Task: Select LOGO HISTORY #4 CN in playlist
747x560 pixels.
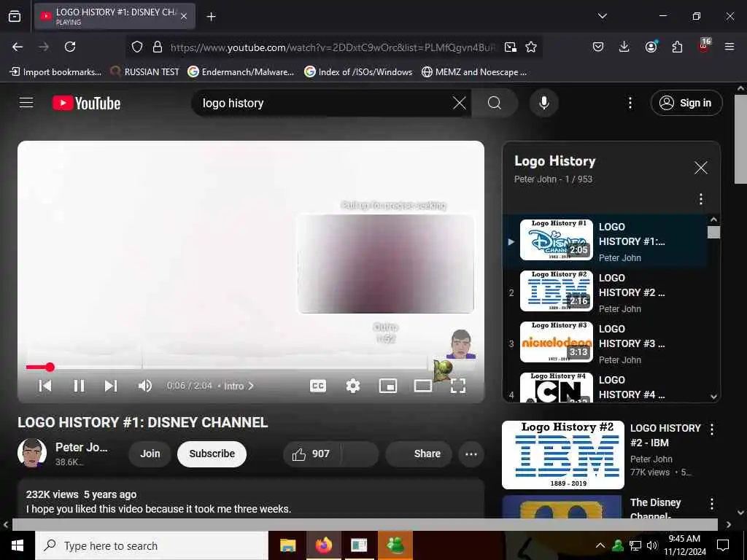Action: click(605, 386)
